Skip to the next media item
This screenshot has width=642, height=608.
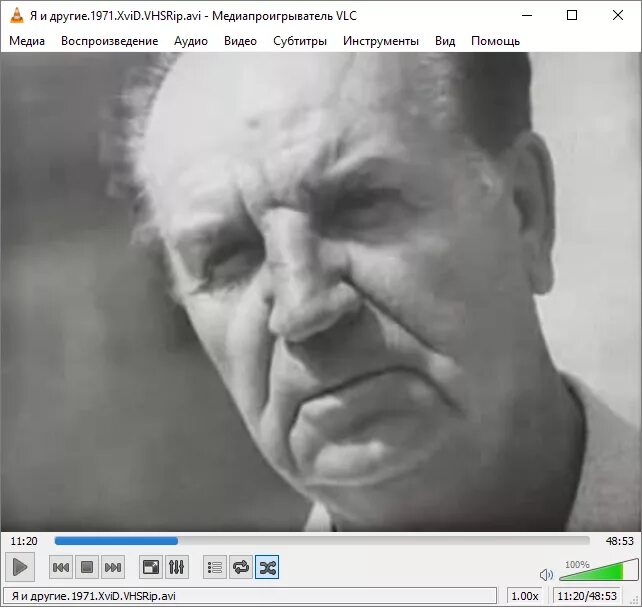(113, 567)
